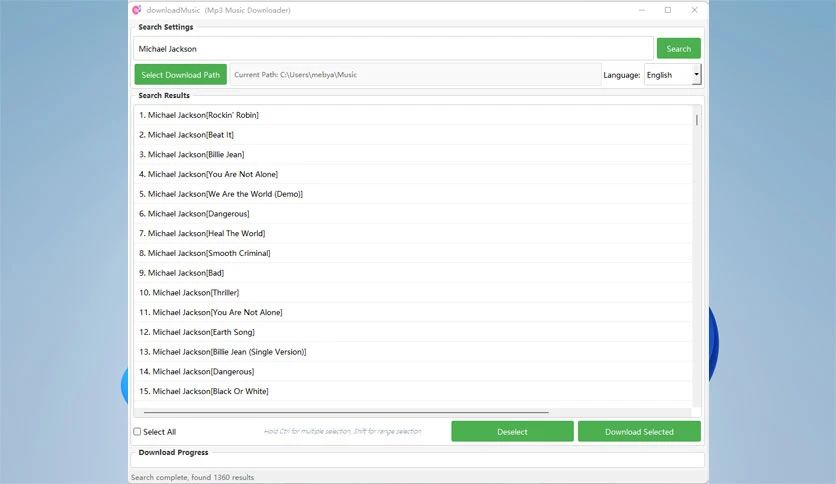Select result Michael Jackson[Earth Song]
This screenshot has width=836, height=484.
413,332
